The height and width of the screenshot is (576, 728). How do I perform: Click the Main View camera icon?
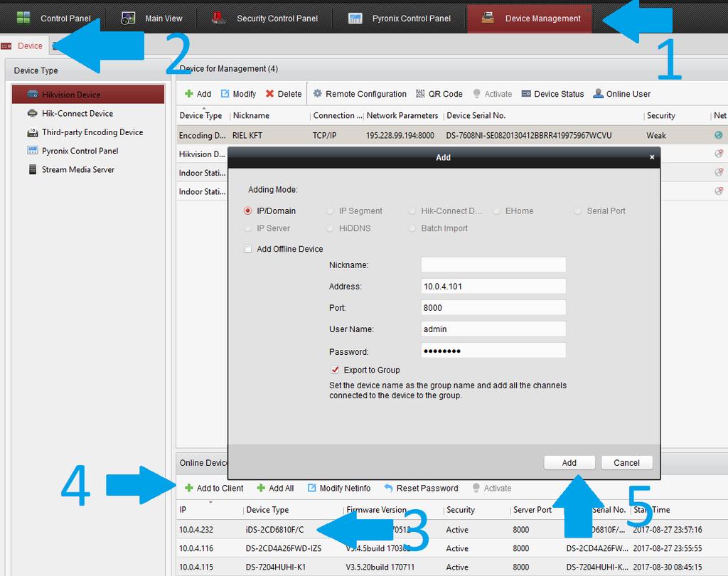[128, 18]
